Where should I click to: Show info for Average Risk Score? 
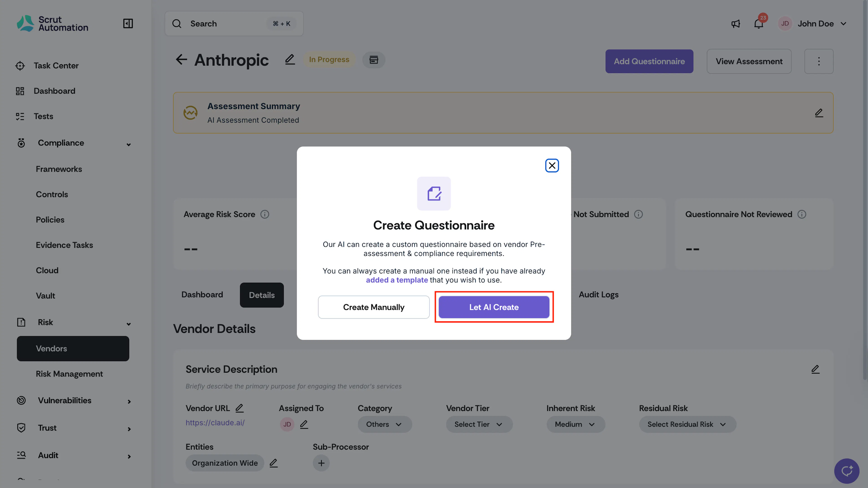tap(265, 214)
